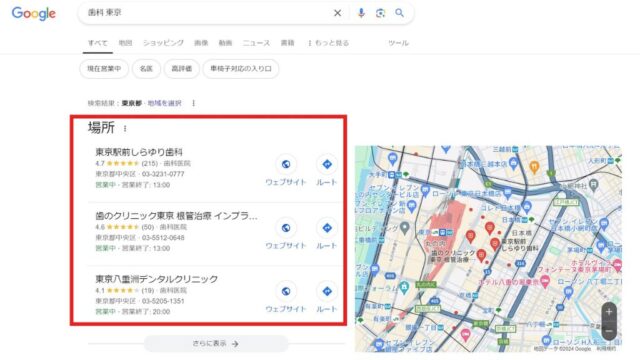Viewport: 640px width, 360px height.
Task: Open 歯のクリニック東京 根管治療 listing
Action: point(176,216)
